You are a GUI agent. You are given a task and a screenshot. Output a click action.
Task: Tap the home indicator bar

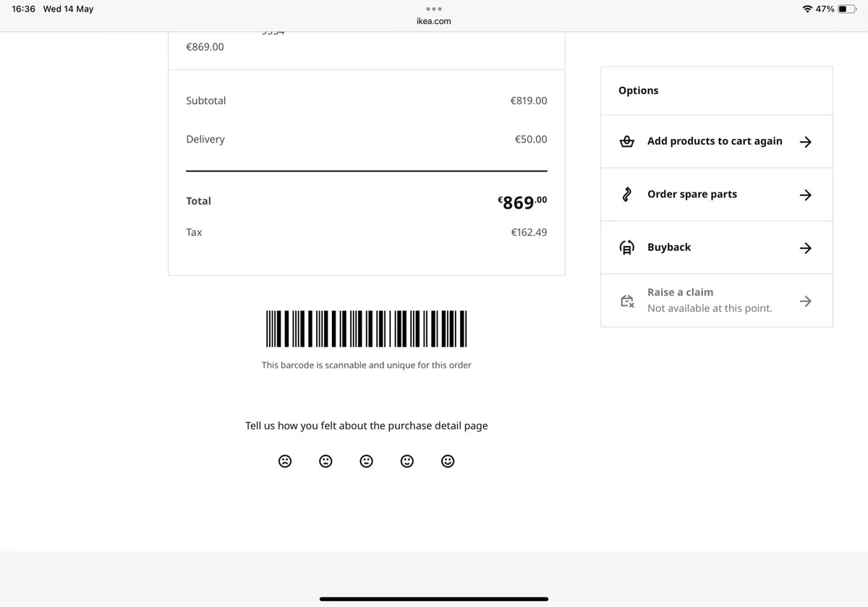[x=434, y=599]
